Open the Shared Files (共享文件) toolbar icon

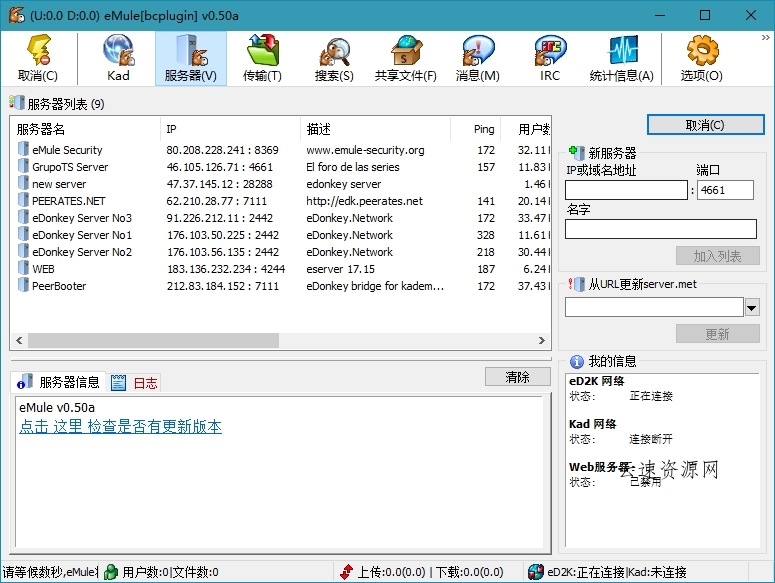[x=406, y=50]
